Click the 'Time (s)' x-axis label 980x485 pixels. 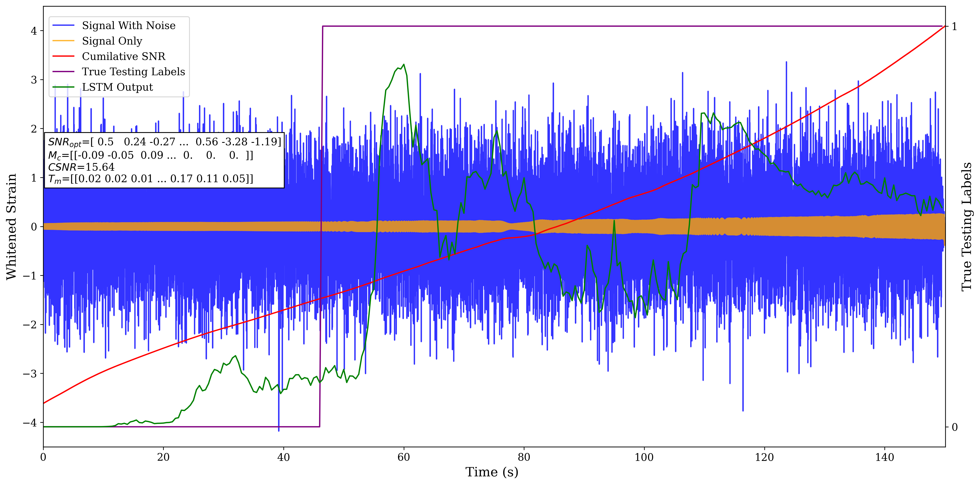[491, 472]
